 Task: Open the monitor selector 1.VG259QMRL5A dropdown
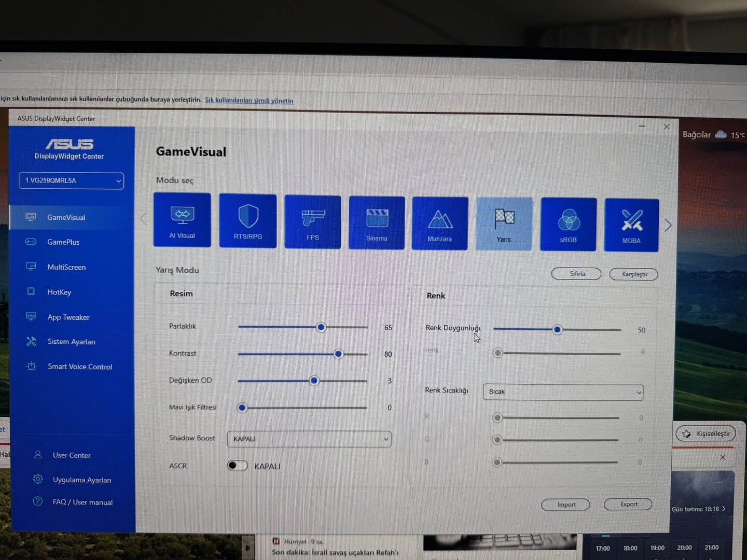(x=72, y=180)
